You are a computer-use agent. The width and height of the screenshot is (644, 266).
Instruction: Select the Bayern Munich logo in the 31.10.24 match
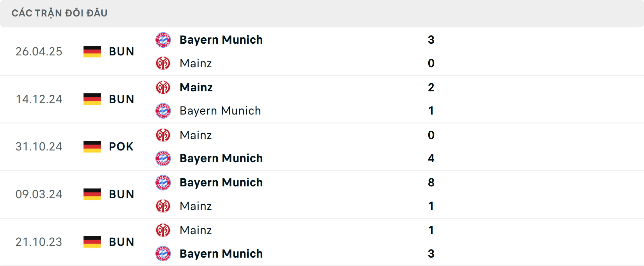pyautogui.click(x=163, y=159)
